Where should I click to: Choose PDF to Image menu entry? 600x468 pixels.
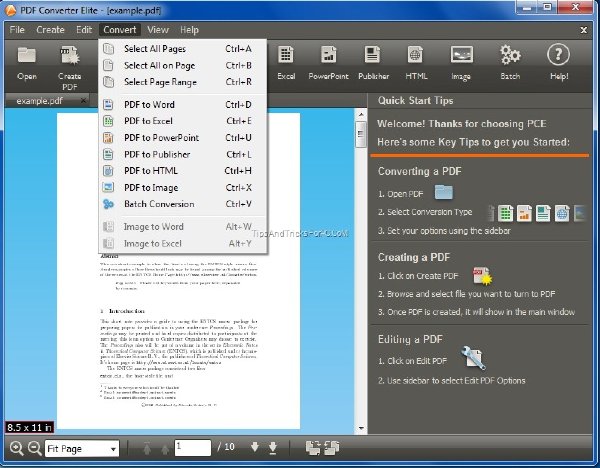click(183, 188)
